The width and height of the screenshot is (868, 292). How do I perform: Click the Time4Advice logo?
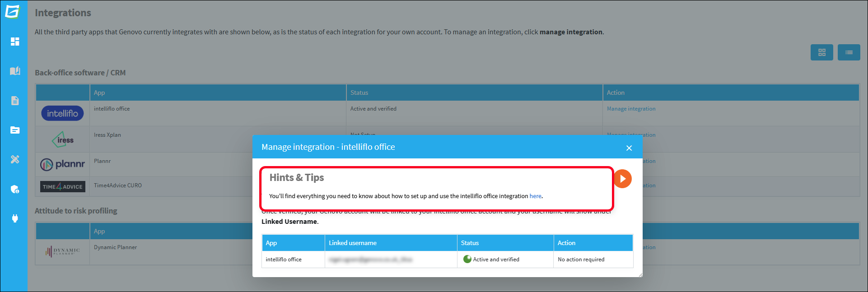tap(62, 186)
